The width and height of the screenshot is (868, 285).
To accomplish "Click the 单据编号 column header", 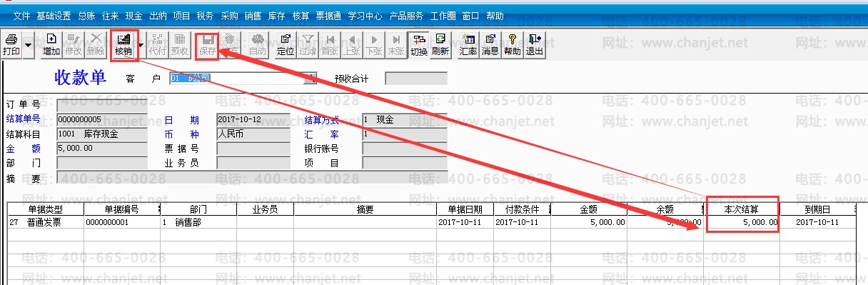I will pyautogui.click(x=122, y=209).
